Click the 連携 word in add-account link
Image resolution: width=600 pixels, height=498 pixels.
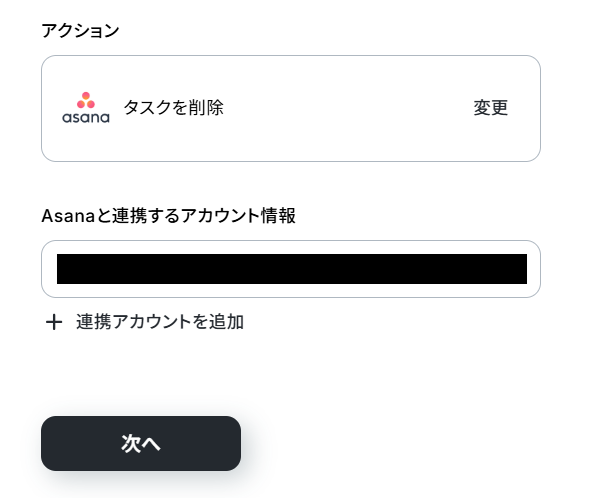pyautogui.click(x=94, y=322)
